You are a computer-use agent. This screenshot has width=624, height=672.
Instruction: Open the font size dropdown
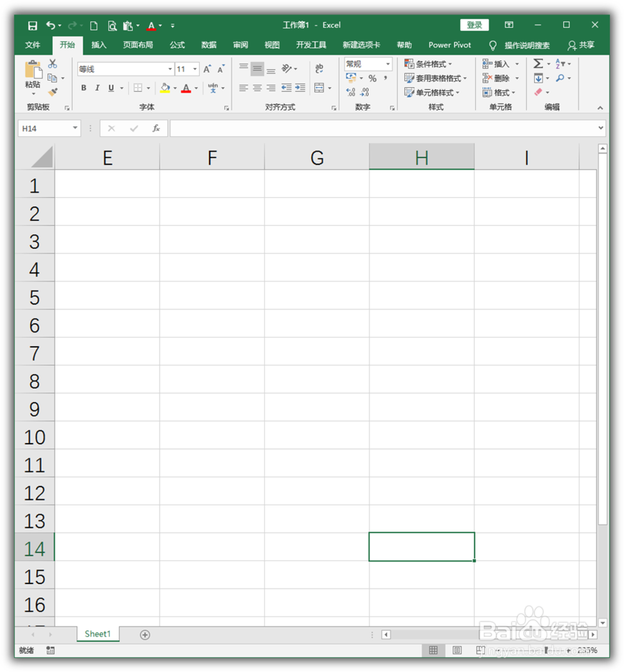(195, 69)
